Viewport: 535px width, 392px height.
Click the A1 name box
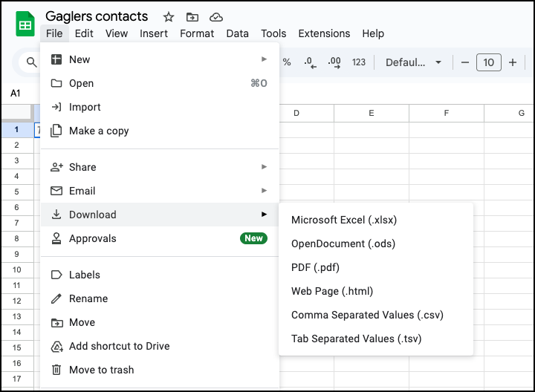tap(16, 93)
